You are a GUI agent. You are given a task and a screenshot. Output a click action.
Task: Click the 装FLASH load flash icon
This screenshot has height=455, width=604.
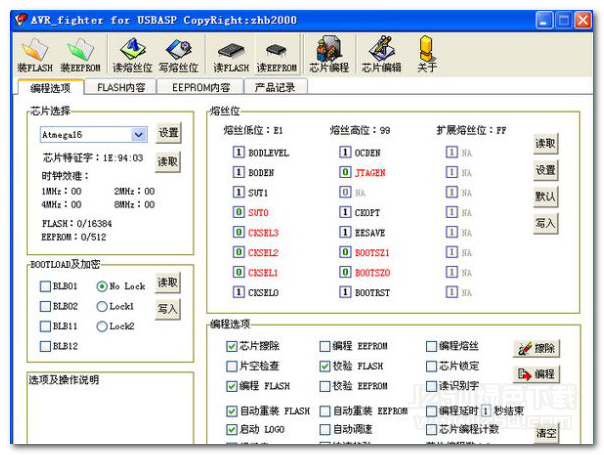pyautogui.click(x=35, y=55)
